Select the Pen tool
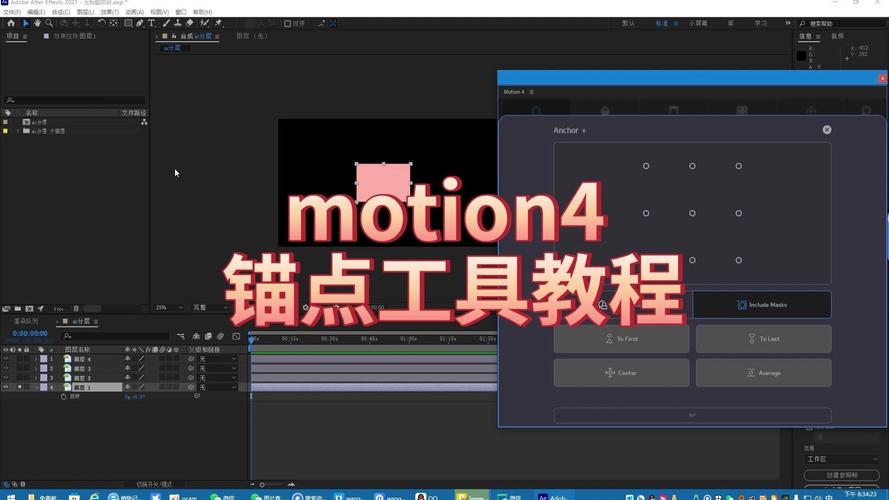The width and height of the screenshot is (889, 500). coord(139,23)
